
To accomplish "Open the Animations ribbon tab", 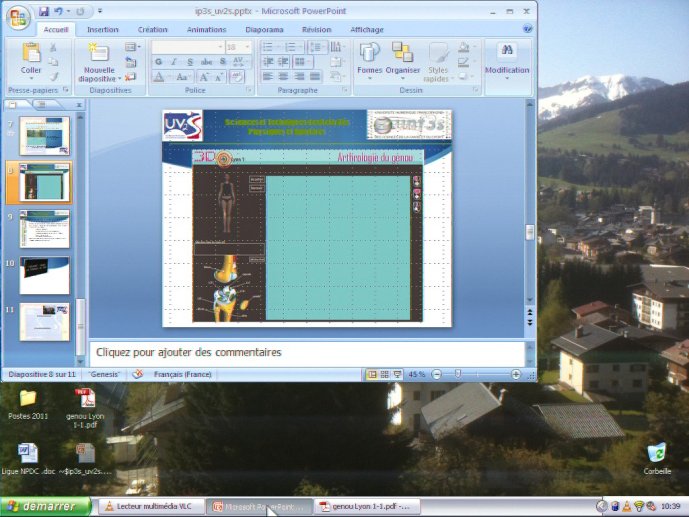I will (207, 29).
